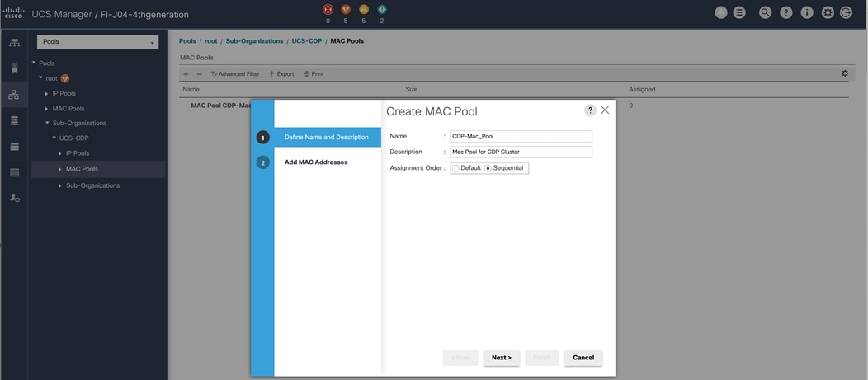Viewport: 868px width, 380px height.
Task: Open VM icon in left sidebar
Action: click(x=14, y=146)
